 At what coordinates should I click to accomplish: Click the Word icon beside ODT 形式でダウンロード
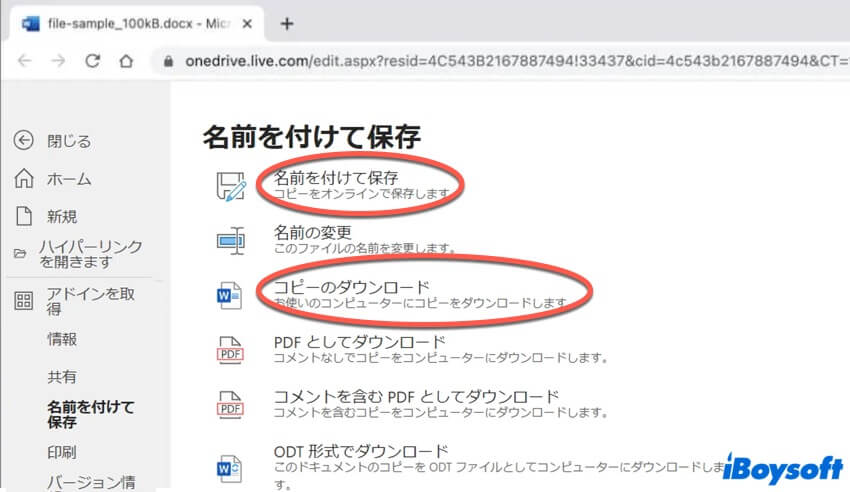229,468
